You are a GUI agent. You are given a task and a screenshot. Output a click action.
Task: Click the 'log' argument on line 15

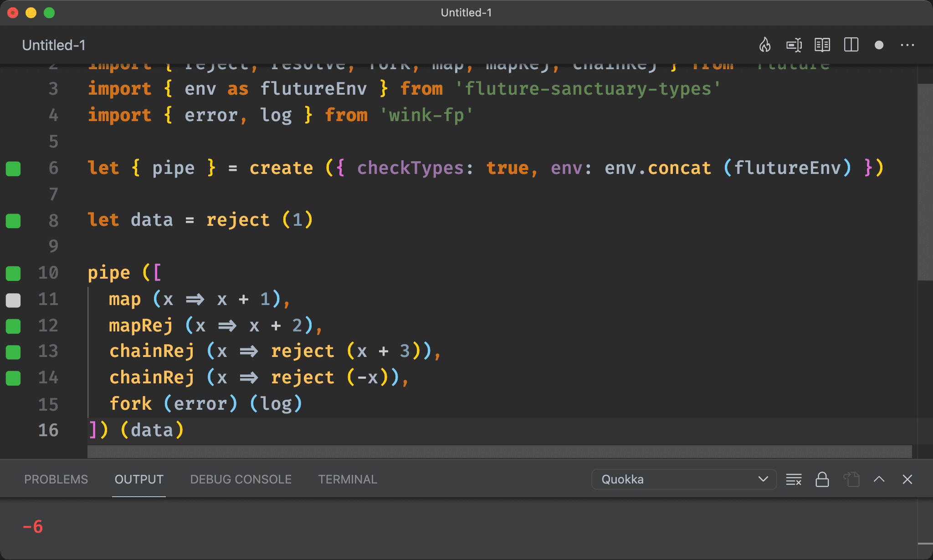(x=276, y=404)
